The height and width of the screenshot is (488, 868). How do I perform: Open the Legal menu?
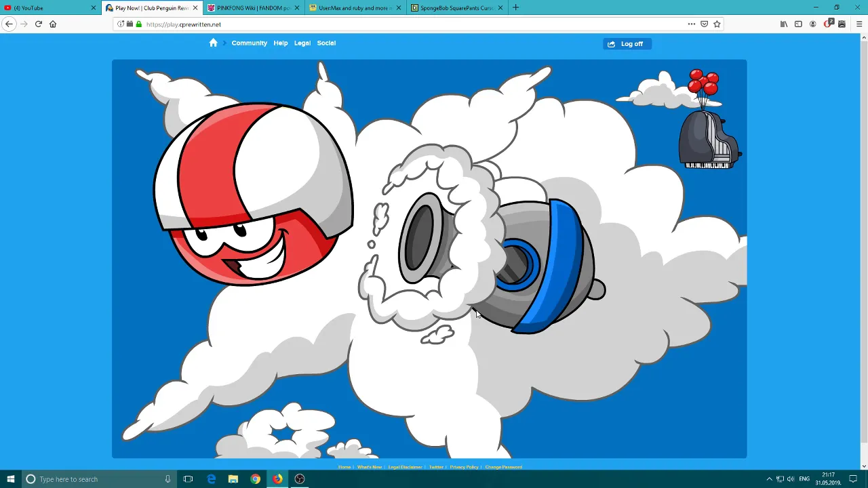302,43
